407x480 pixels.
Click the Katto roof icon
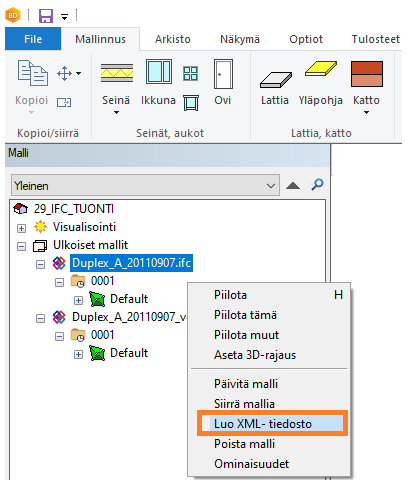[367, 74]
